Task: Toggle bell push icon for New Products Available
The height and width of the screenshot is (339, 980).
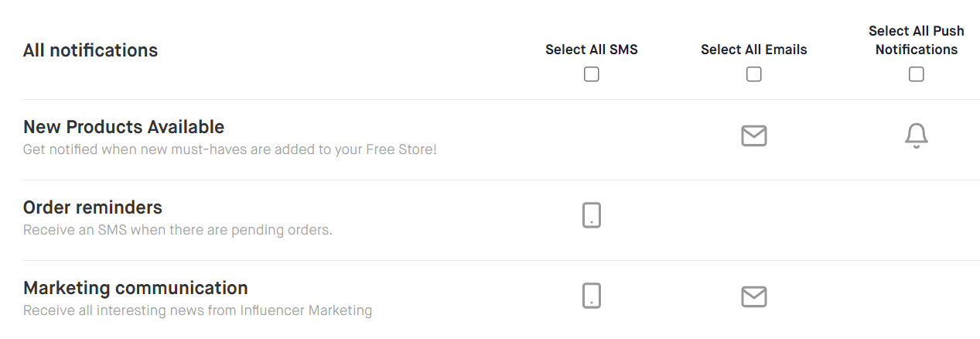Action: pos(916,136)
